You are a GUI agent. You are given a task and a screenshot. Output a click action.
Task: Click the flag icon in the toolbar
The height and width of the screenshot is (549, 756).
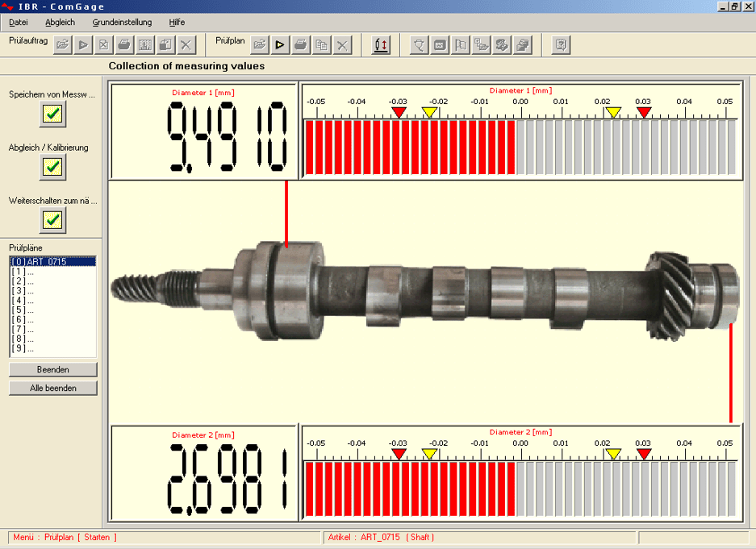pyautogui.click(x=461, y=45)
